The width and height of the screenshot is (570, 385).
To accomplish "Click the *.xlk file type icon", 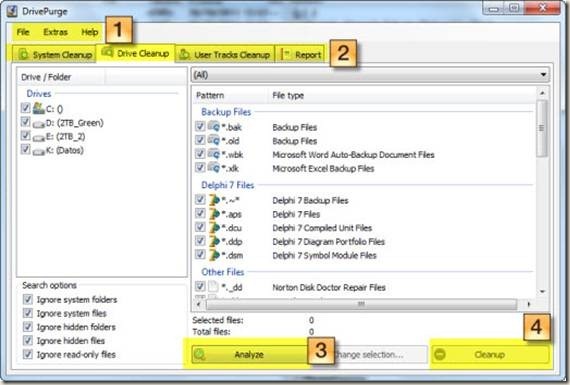I will tap(214, 168).
